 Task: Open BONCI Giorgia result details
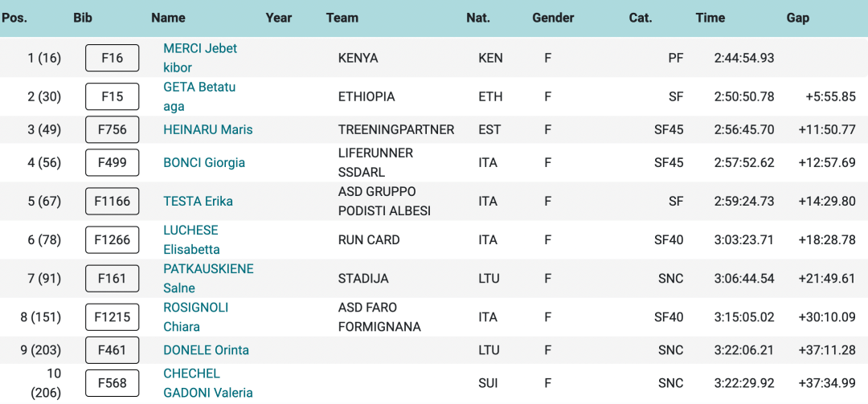[x=204, y=162]
